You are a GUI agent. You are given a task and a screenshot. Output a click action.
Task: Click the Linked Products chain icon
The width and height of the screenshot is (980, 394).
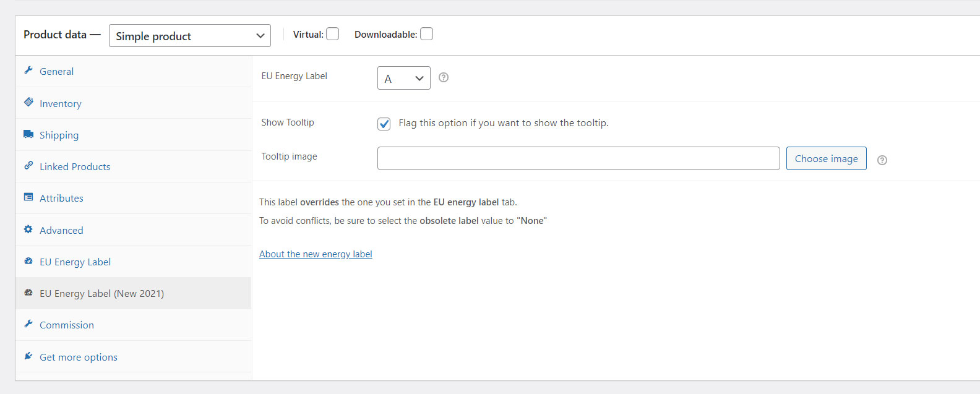28,166
